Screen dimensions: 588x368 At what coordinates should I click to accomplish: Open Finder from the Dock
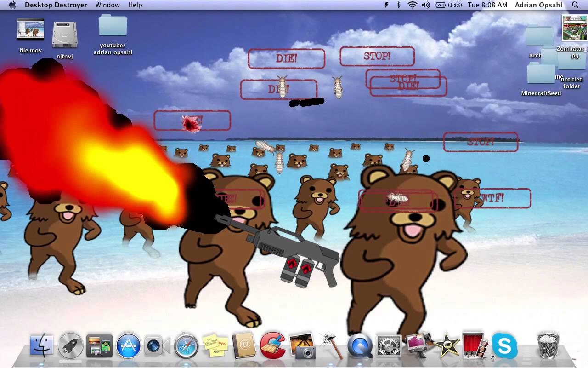click(42, 346)
